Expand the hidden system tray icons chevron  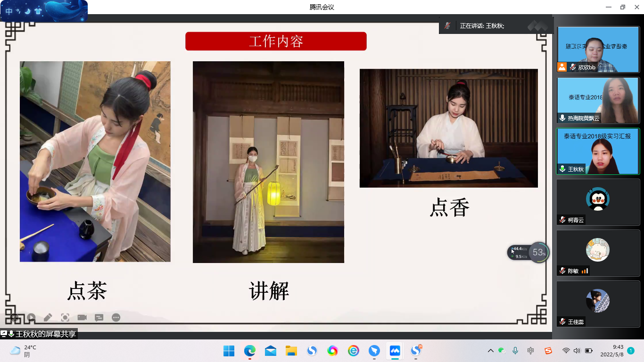coord(490,351)
